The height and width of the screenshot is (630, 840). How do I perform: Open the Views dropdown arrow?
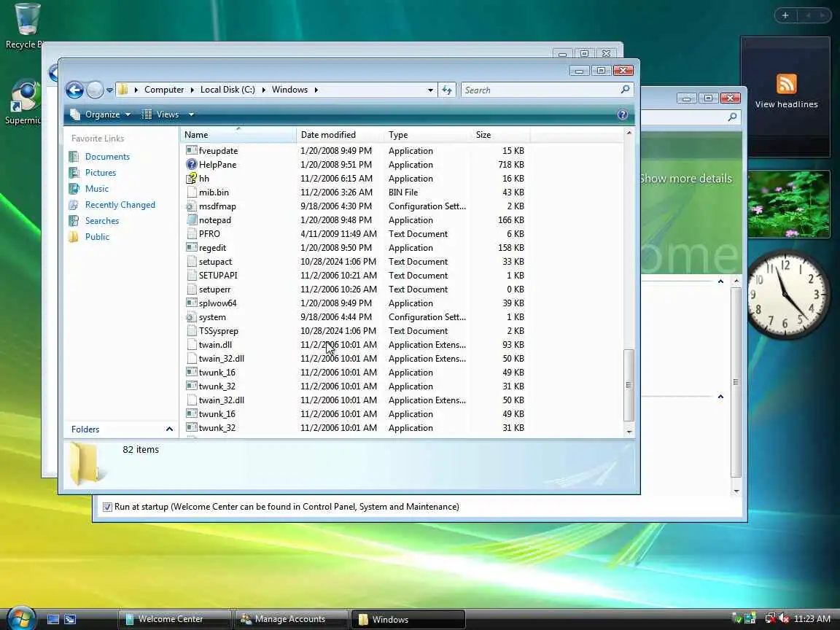[x=191, y=114]
